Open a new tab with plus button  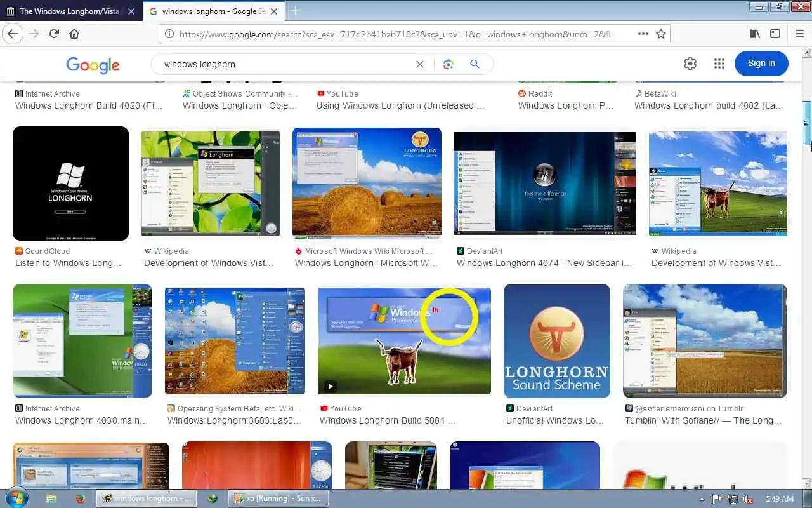click(296, 10)
